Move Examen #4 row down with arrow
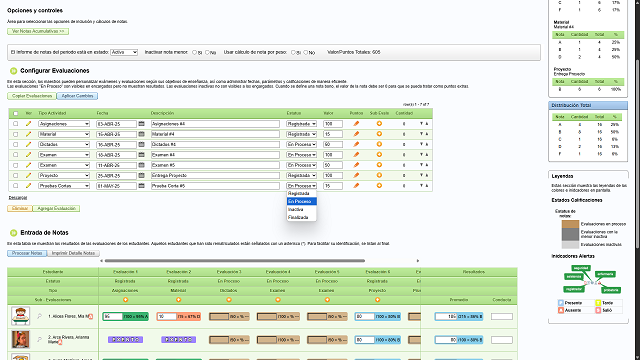Screen dimensions: 640x360 pos(421,155)
